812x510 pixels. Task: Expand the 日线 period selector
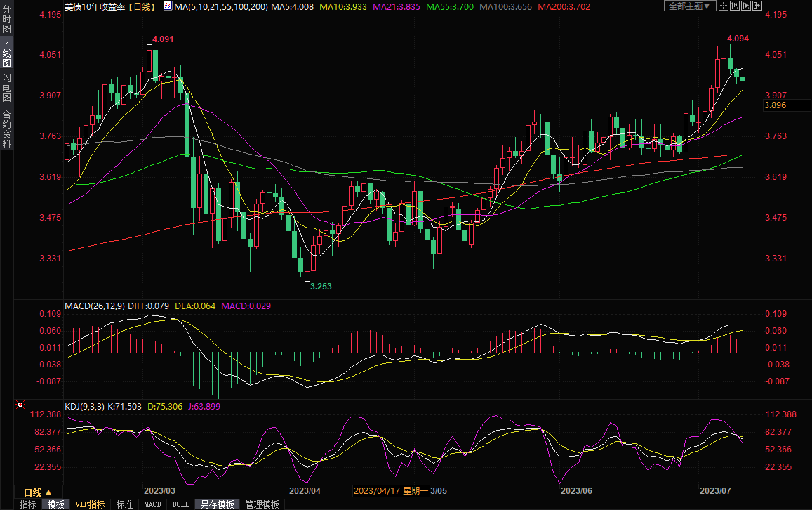(37, 492)
